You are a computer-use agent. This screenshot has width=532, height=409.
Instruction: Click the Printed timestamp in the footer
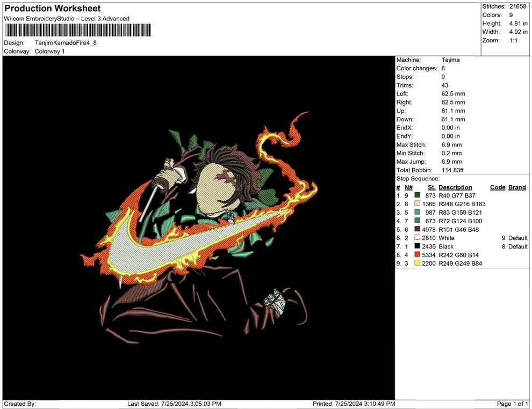[354, 404]
